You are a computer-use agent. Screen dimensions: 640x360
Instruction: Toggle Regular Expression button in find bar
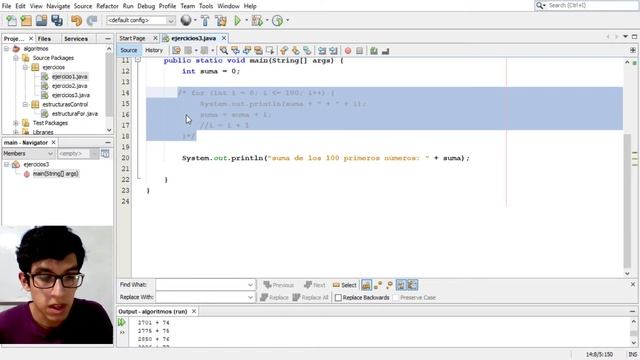[x=389, y=285]
